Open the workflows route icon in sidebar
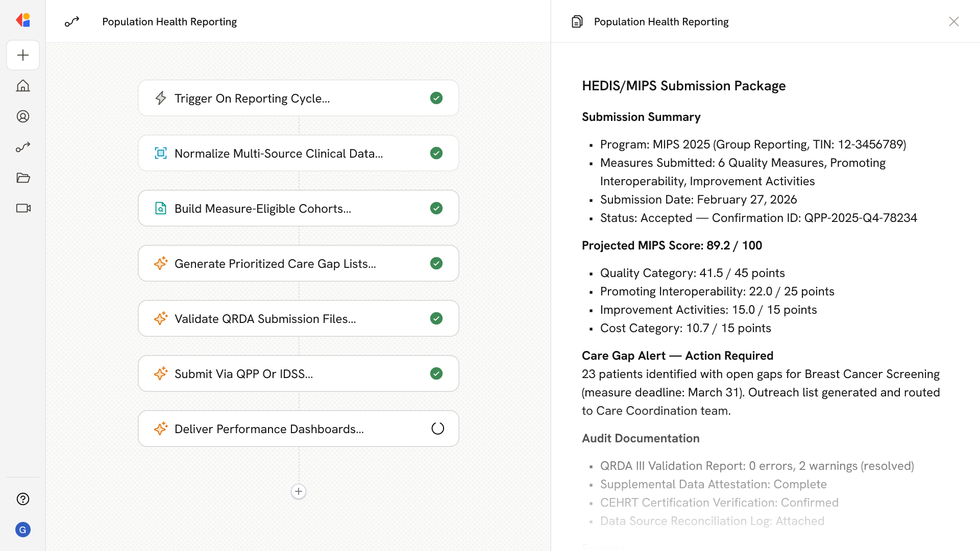Viewport: 980px width, 551px height. pos(23,147)
